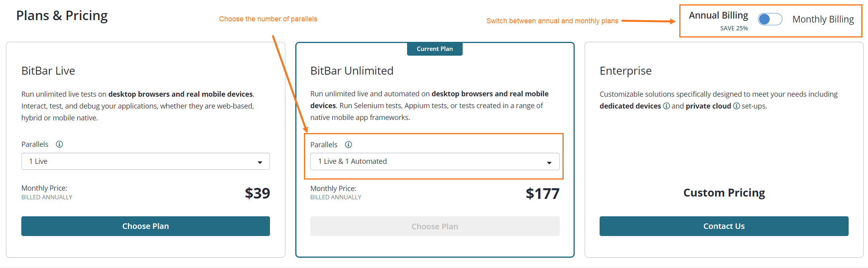The width and height of the screenshot is (868, 268).
Task: Click the $177 monthly price
Action: (x=542, y=193)
